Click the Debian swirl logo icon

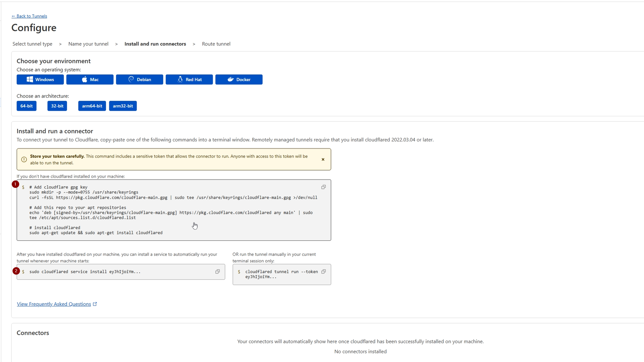[131, 79]
